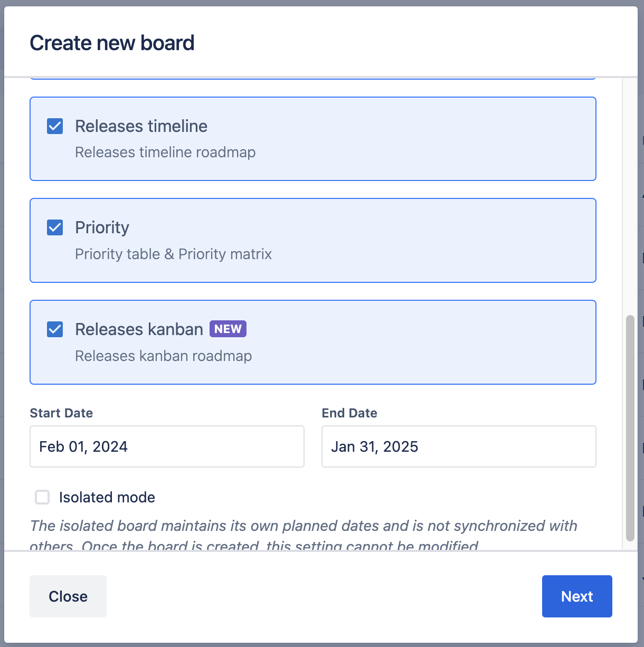
Task: Click the NEW badge beside Releases kanban
Action: pyautogui.click(x=228, y=329)
